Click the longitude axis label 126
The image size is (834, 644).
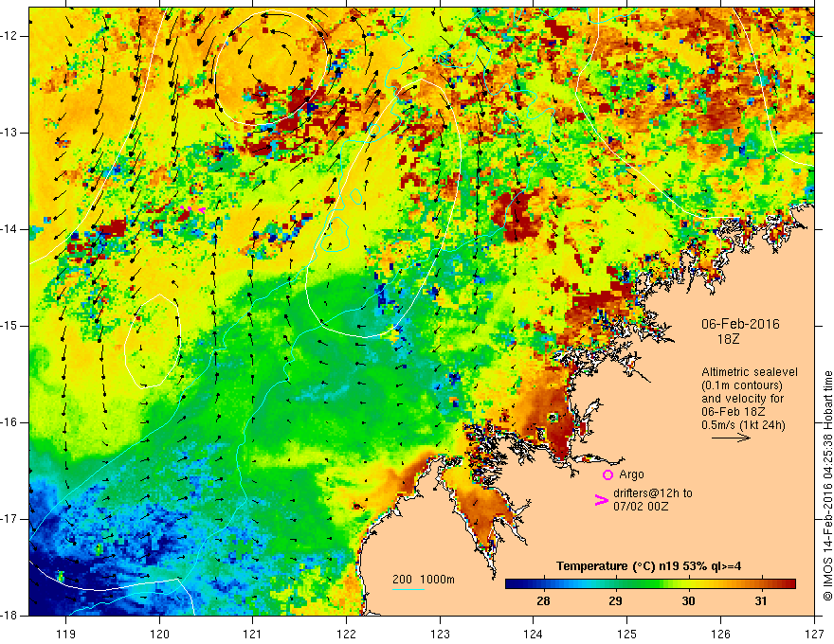pyautogui.click(x=720, y=634)
